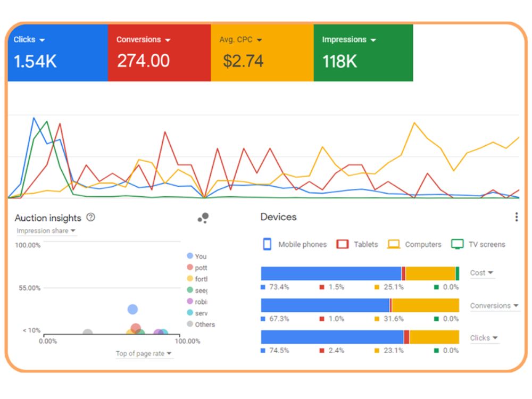The width and height of the screenshot is (532, 399).
Task: Click the 25.1% cost computers value
Action: (x=394, y=287)
